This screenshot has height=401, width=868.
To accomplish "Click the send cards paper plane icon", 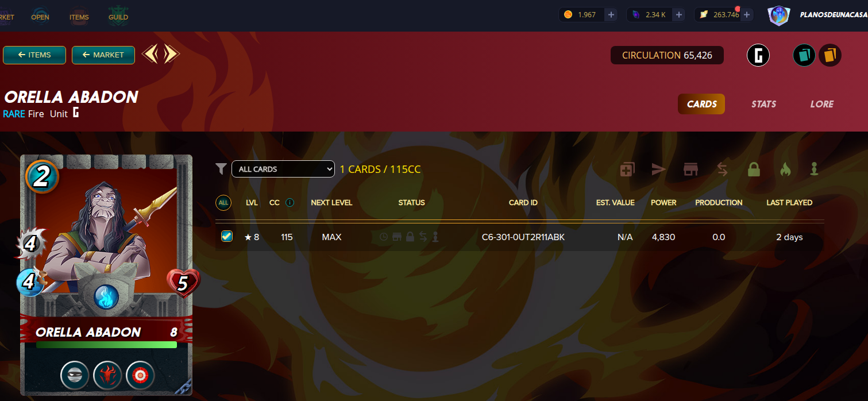I will point(659,169).
